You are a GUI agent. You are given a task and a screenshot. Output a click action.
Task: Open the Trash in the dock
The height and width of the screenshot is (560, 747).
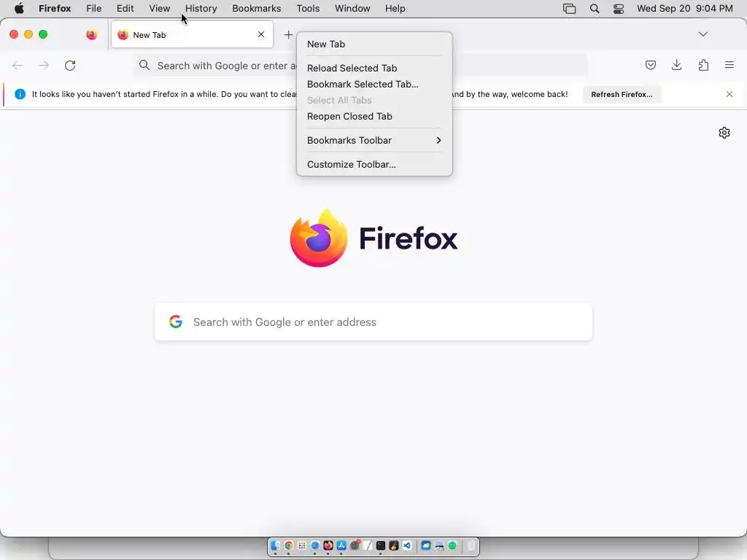click(x=471, y=545)
